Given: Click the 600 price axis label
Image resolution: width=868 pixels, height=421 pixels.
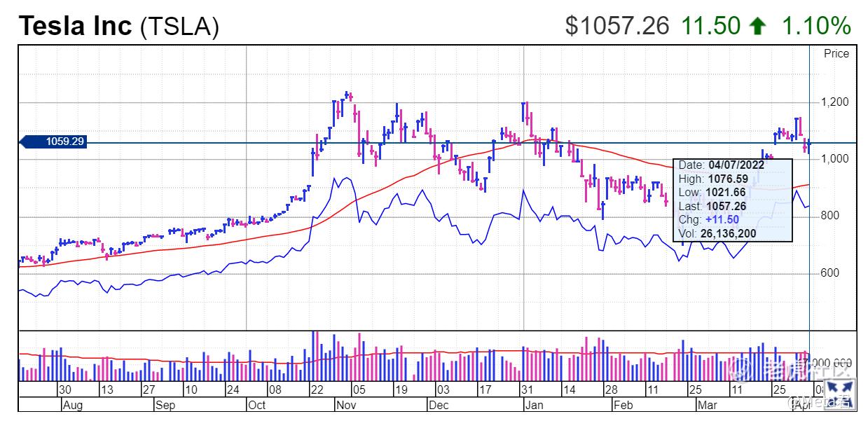Looking at the screenshot, I should (830, 273).
